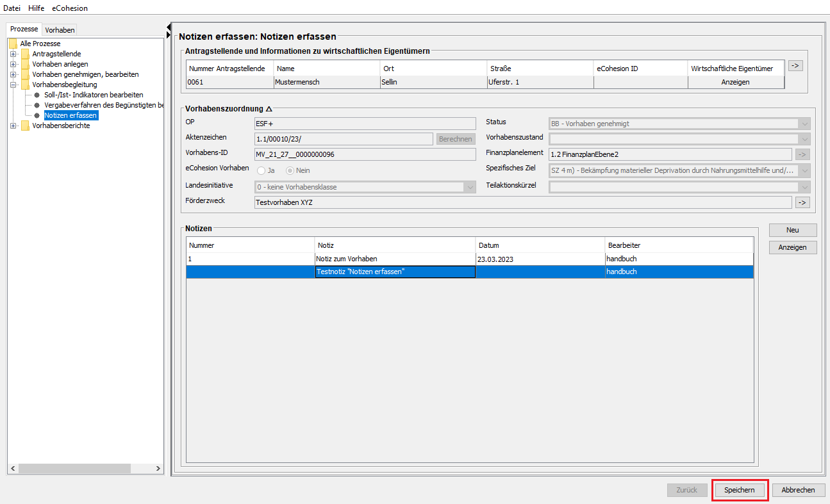Select Soll-/Ist- Indikatoren bearbeiten in tree
830x504 pixels.
pyautogui.click(x=94, y=95)
